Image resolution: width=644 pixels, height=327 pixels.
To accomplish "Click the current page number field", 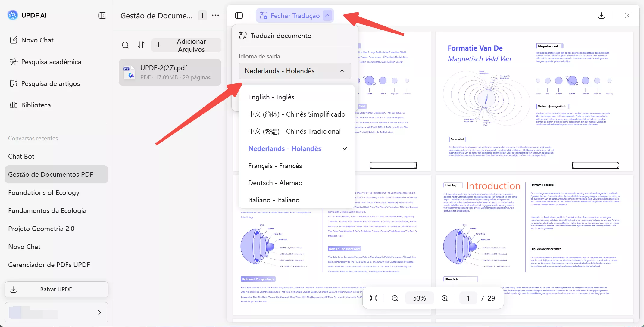I will coord(468,298).
